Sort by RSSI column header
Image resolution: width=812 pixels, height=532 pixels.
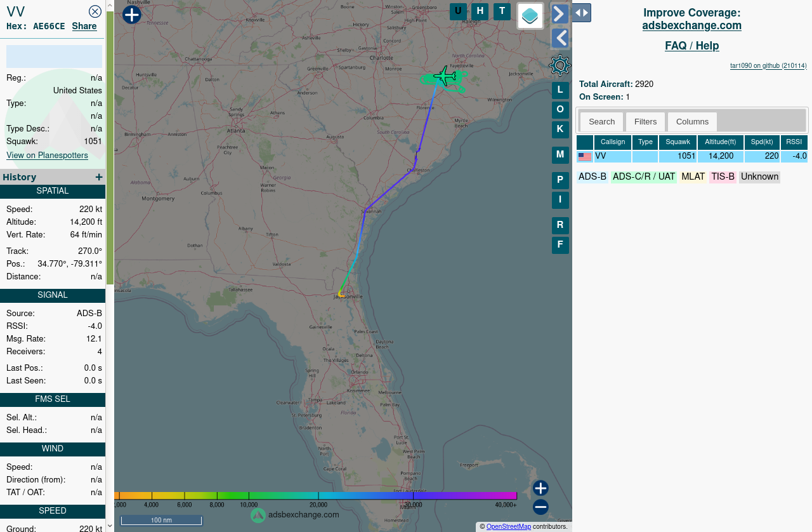coord(794,142)
